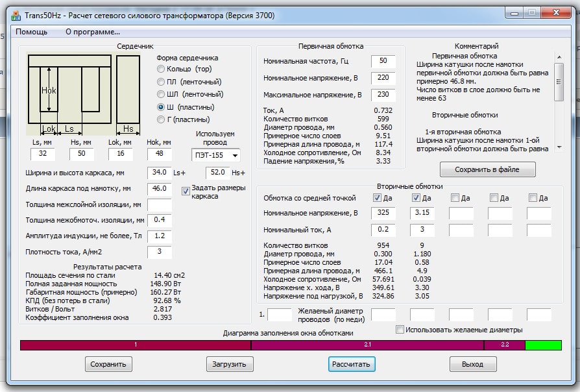This screenshot has width=580, height=392.
Task: Enable third secondary winding Да checkbox
Action: [x=455, y=198]
